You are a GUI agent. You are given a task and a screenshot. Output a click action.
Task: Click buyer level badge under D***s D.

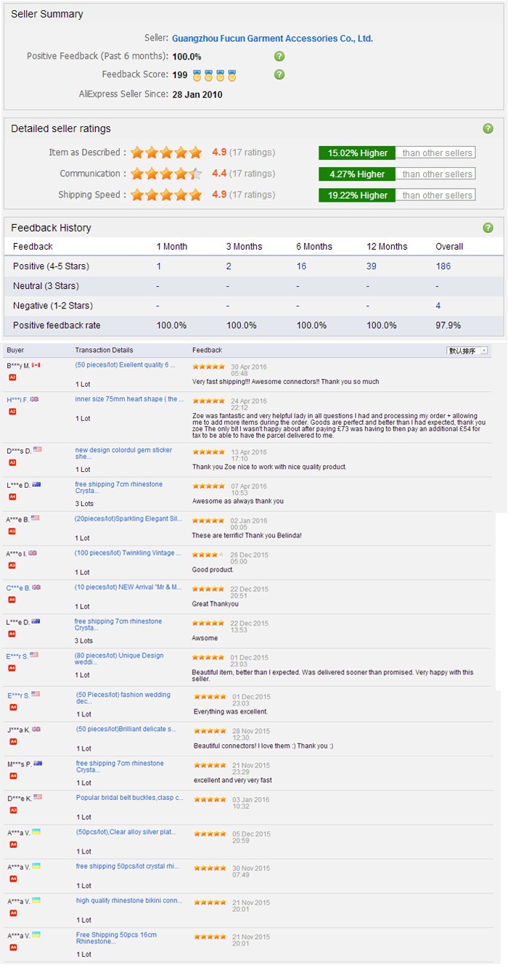pyautogui.click(x=12, y=462)
